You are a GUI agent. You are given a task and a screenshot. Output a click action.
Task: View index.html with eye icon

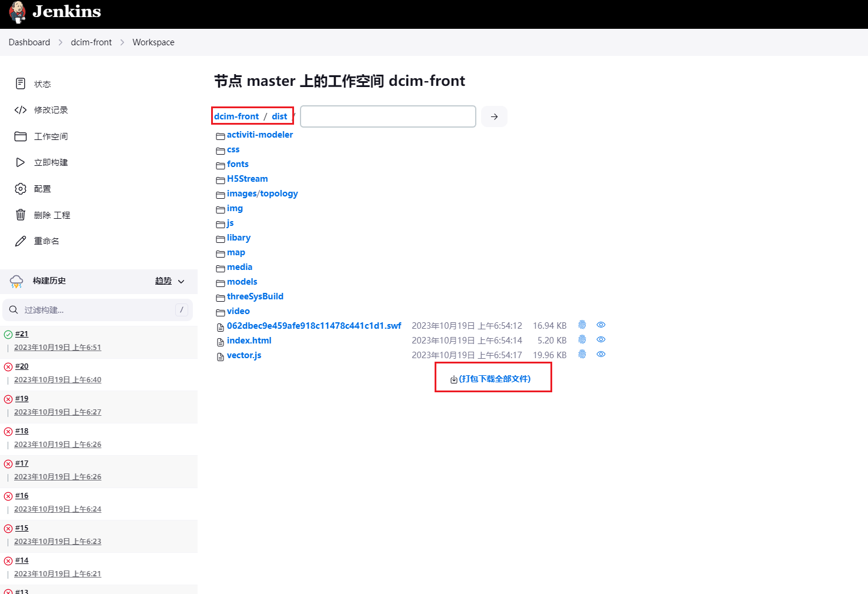coord(601,339)
